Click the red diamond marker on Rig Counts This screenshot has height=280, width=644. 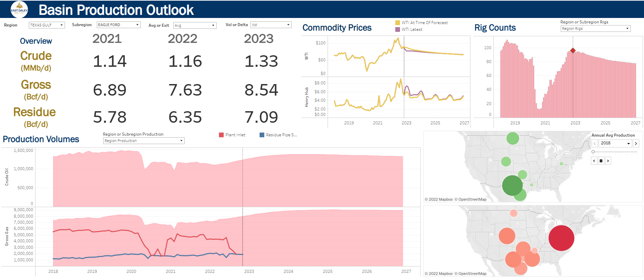click(573, 51)
